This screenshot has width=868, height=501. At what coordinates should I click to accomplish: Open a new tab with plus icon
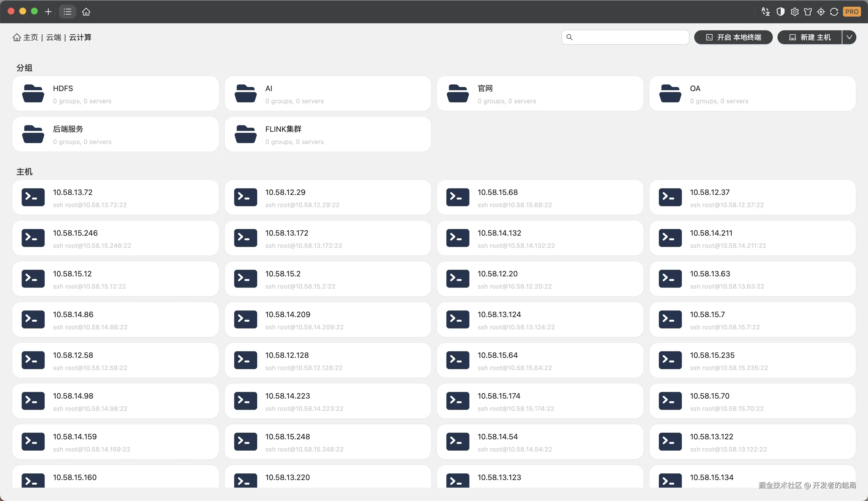point(48,12)
